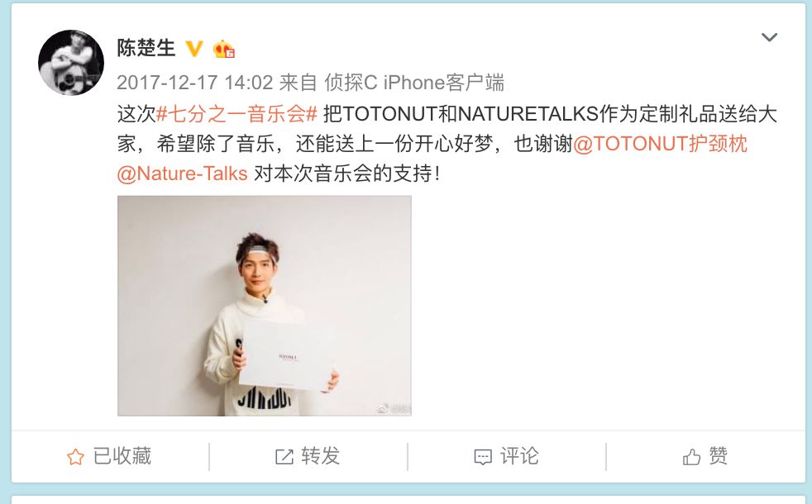The image size is (812, 504).
Task: Open the 陈楚生 username link
Action: click(146, 48)
